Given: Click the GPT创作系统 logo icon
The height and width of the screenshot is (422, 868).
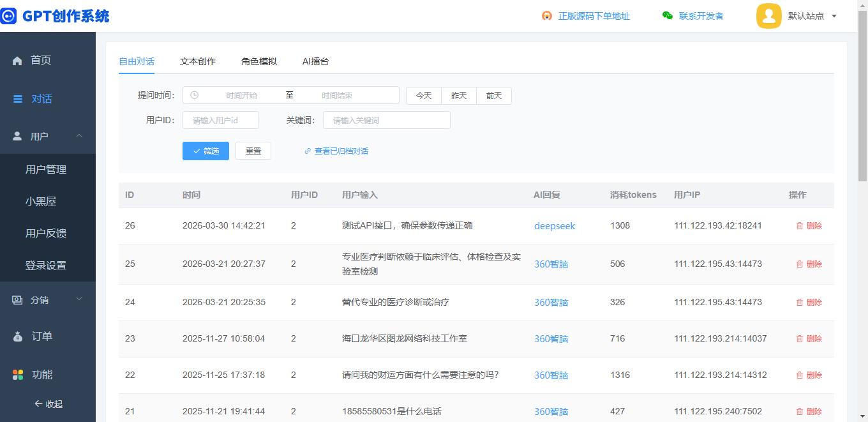Looking at the screenshot, I should pyautogui.click(x=8, y=16).
